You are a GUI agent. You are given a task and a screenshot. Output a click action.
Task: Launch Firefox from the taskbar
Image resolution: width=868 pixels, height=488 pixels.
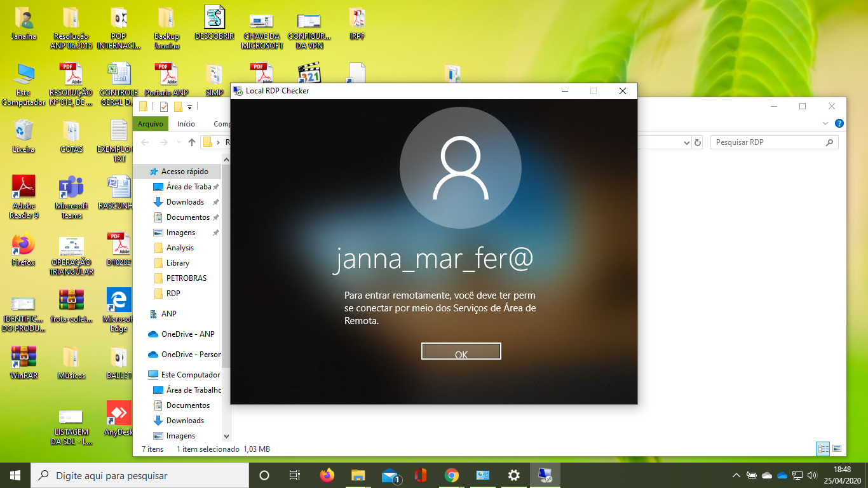click(327, 475)
